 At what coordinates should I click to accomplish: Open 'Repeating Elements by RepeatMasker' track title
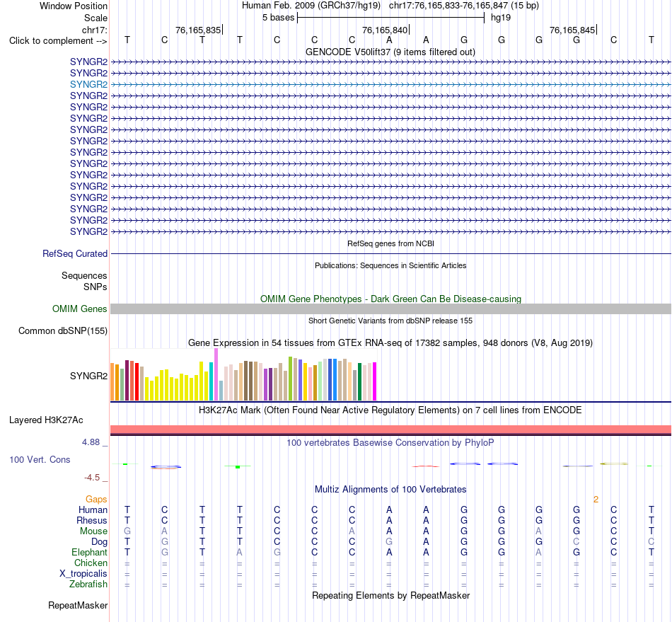[390, 595]
